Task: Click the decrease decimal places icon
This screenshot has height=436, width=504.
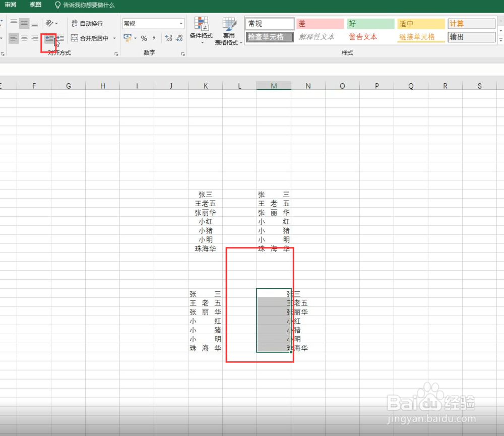Action: pos(179,38)
